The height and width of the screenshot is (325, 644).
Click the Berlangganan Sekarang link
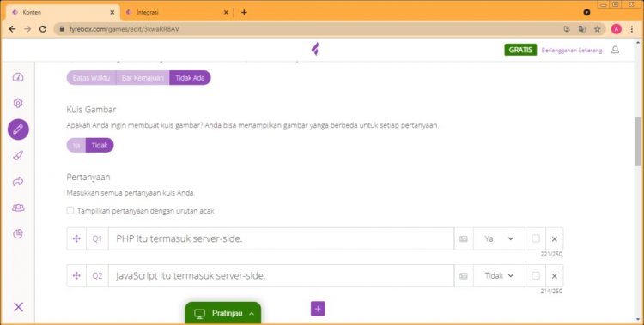pos(572,50)
